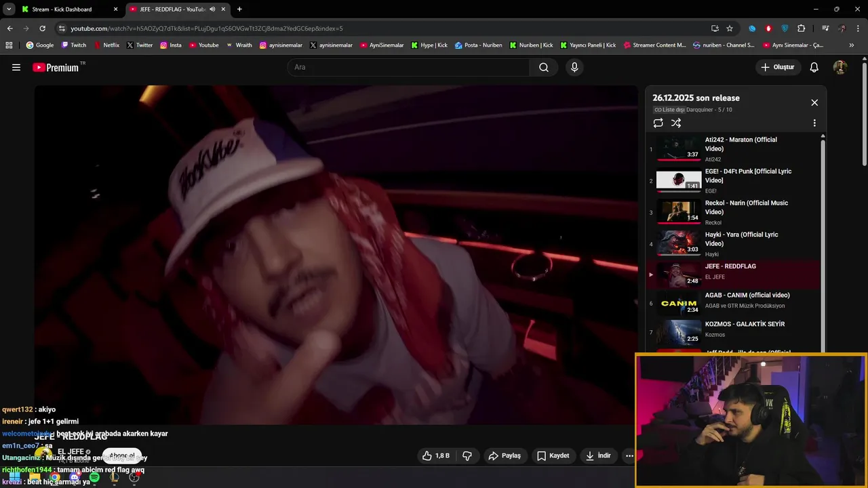This screenshot has height=488, width=868.
Task: Open the Twitch bookmark
Action: pyautogui.click(x=74, y=45)
